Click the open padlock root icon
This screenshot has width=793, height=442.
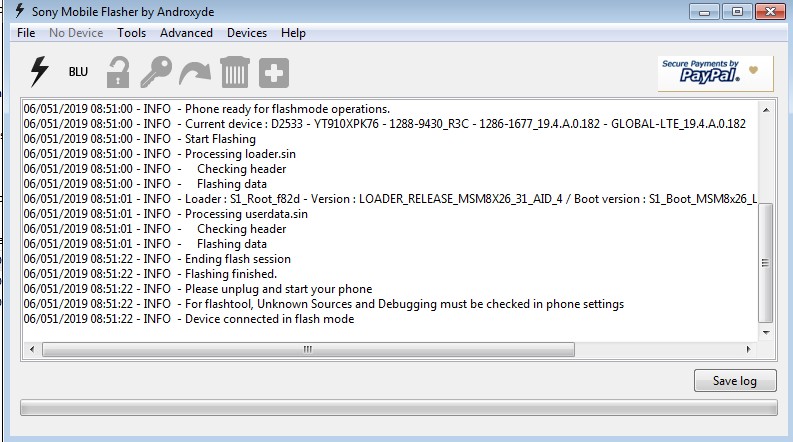point(118,73)
